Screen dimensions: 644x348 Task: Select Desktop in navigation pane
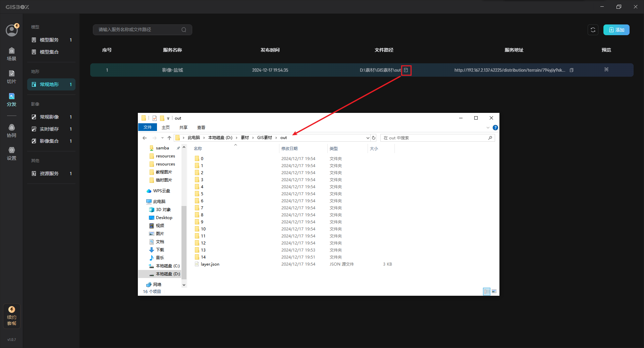pyautogui.click(x=164, y=218)
